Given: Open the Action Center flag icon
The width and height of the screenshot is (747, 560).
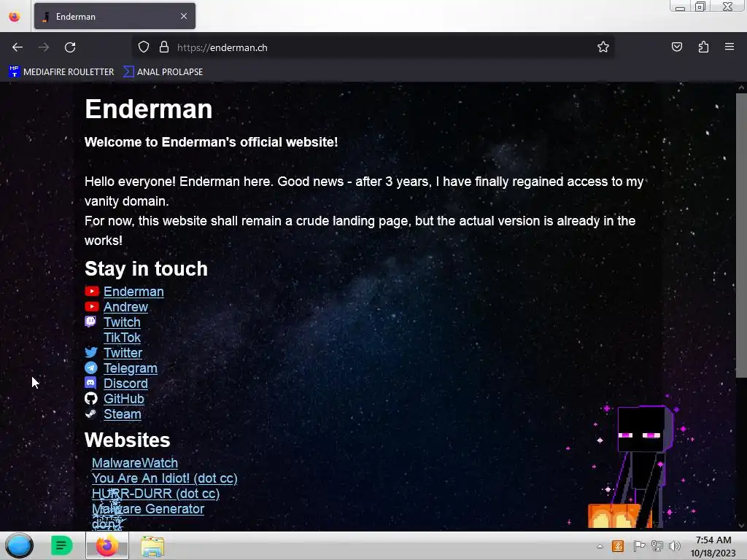Looking at the screenshot, I should 639,546.
